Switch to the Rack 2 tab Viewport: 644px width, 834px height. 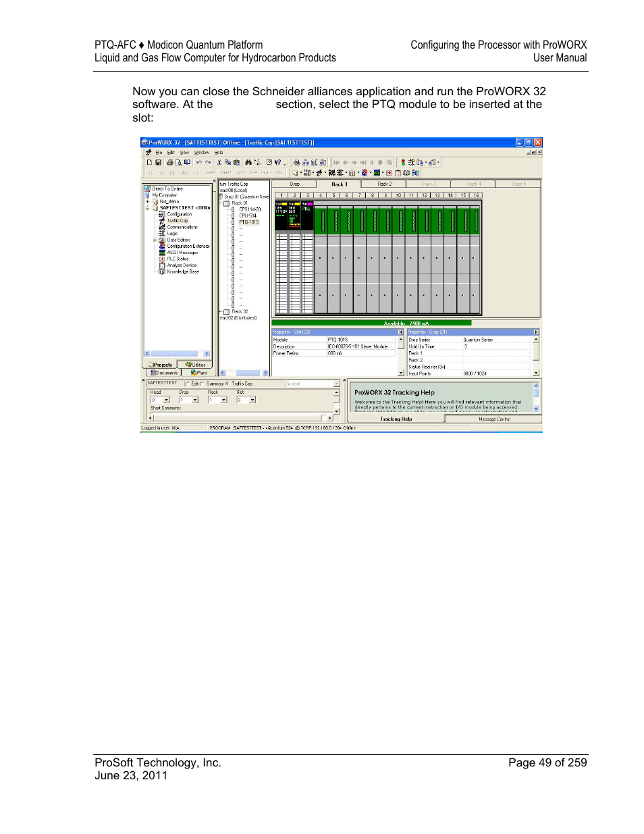tap(384, 184)
